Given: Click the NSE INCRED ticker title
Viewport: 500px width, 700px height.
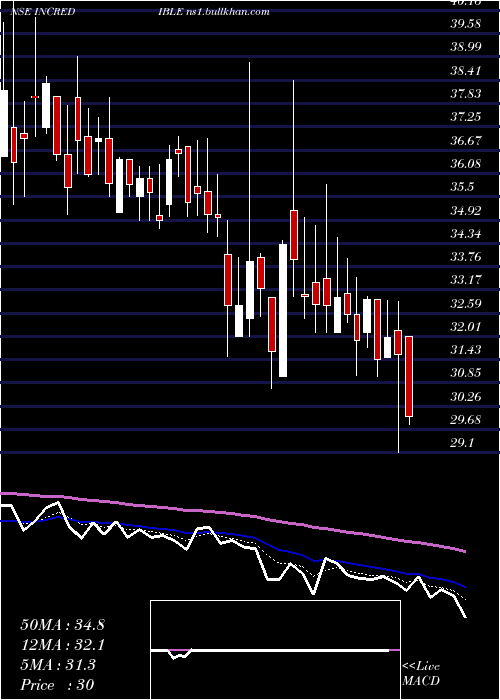Looking at the screenshot, I should [x=42, y=11].
